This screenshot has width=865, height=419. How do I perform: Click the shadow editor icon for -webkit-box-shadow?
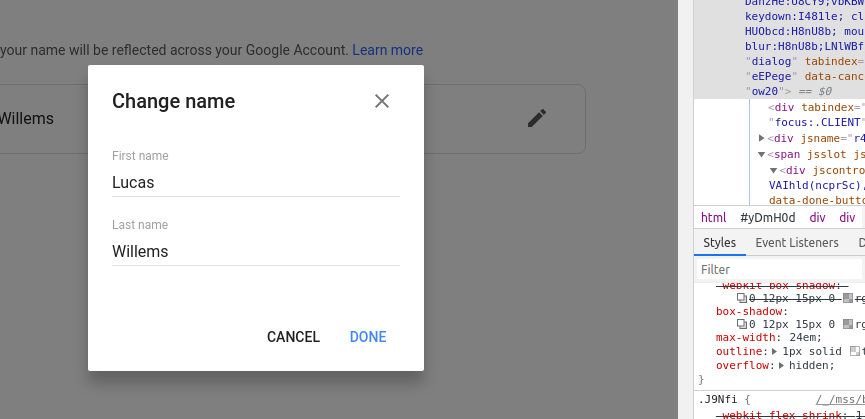point(742,298)
